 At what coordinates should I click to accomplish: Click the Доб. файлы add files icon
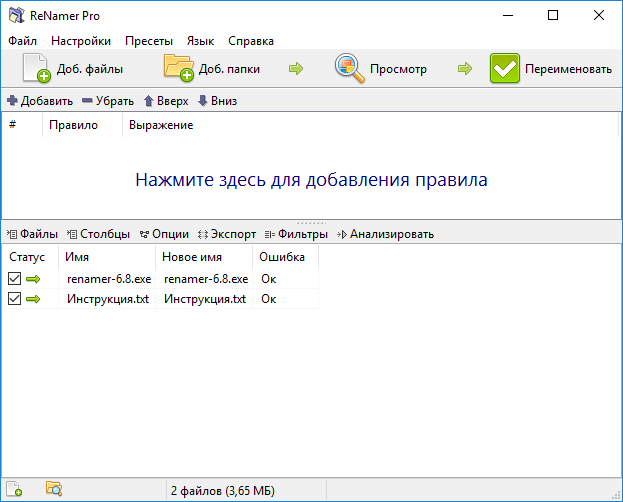37,69
